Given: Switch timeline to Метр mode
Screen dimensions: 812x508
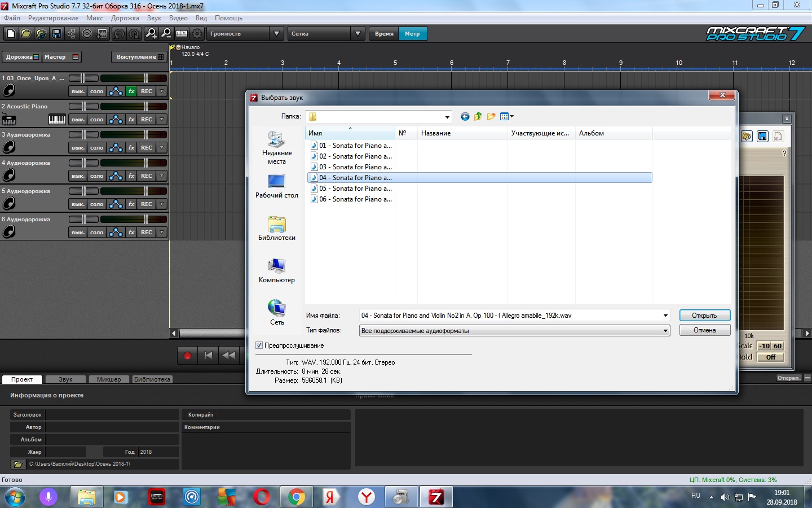Looking at the screenshot, I should [412, 34].
